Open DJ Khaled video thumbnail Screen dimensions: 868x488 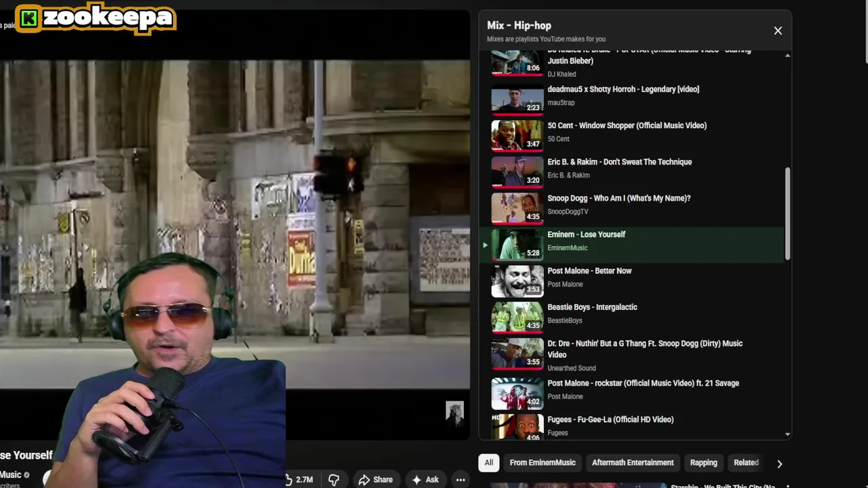(517, 62)
